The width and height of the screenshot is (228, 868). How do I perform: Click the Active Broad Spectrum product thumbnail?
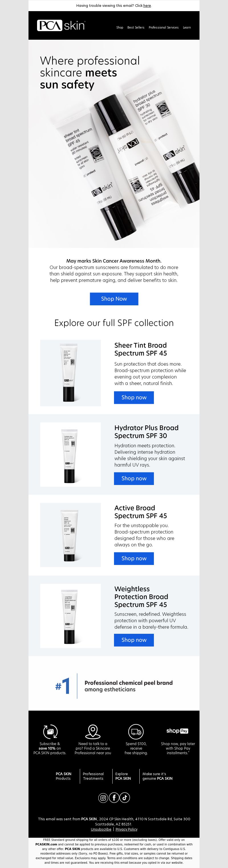point(70,535)
